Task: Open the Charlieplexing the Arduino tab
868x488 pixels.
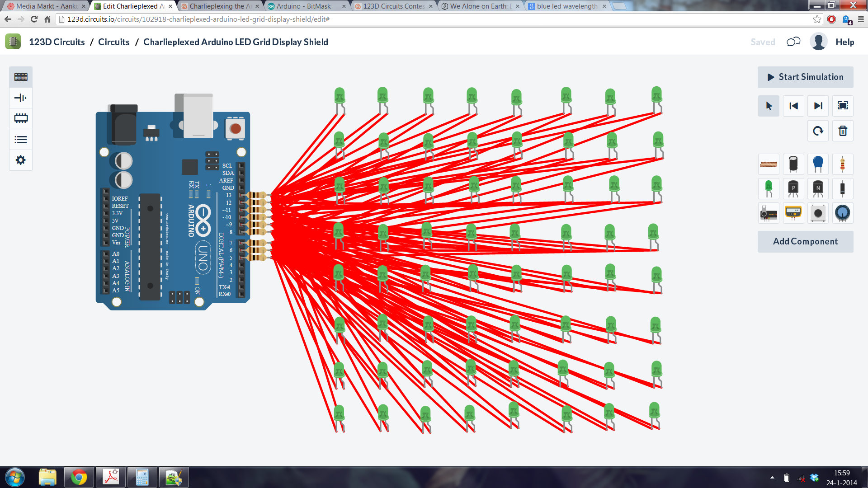Action: point(217,6)
